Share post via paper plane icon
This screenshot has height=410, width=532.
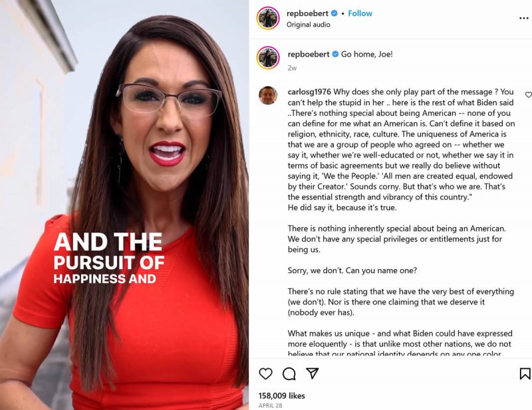click(312, 373)
